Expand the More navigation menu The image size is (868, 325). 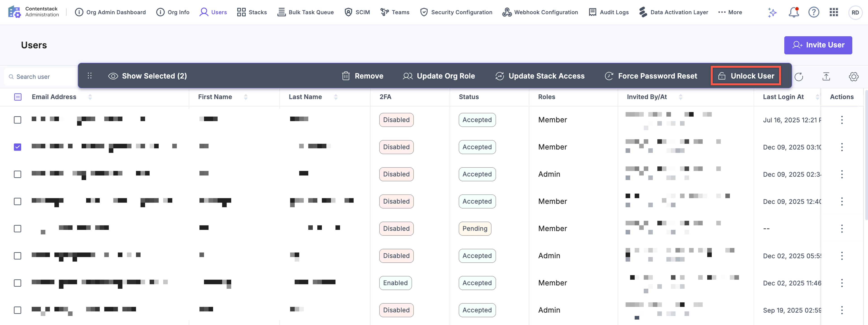click(730, 12)
